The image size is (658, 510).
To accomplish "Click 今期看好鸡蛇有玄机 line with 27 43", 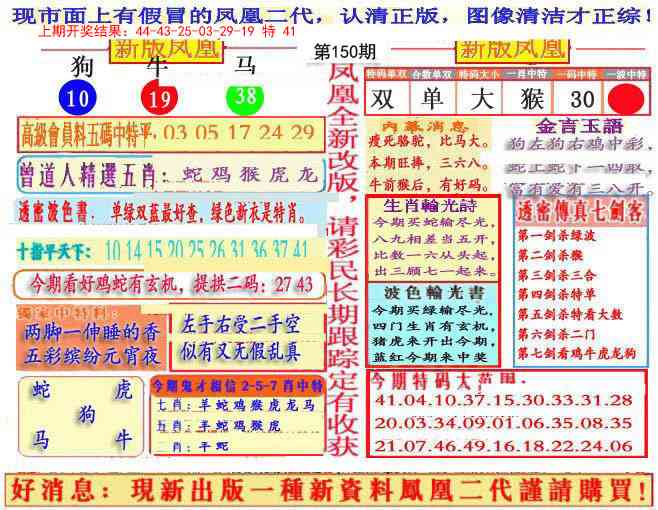I will pos(170,285).
